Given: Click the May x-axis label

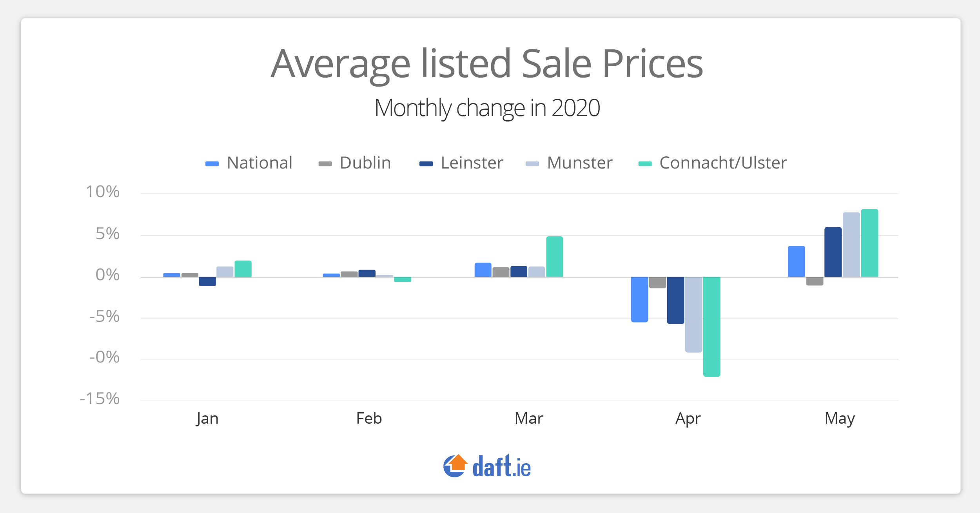Looking at the screenshot, I should [x=839, y=419].
